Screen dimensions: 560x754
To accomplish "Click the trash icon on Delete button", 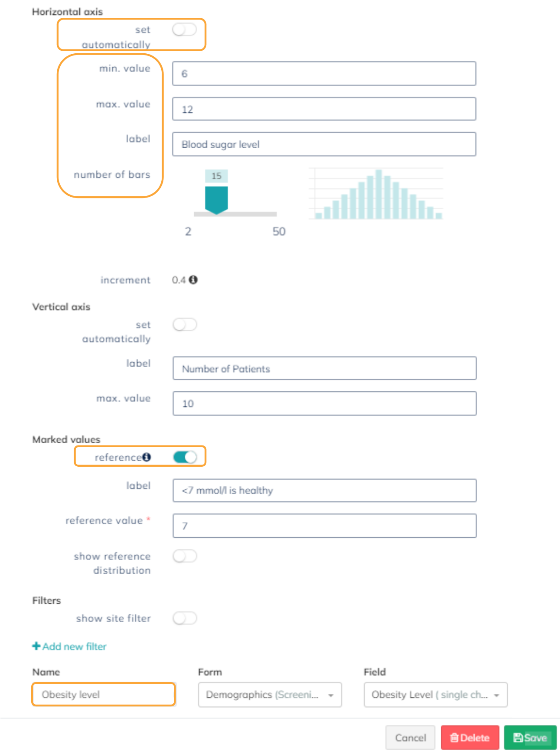I will coord(454,738).
